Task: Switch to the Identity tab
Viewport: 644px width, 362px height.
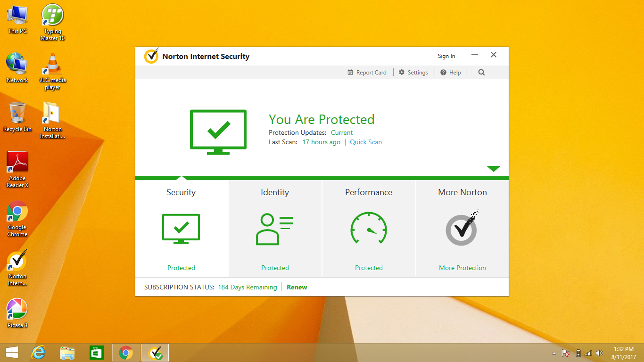Action: click(275, 229)
